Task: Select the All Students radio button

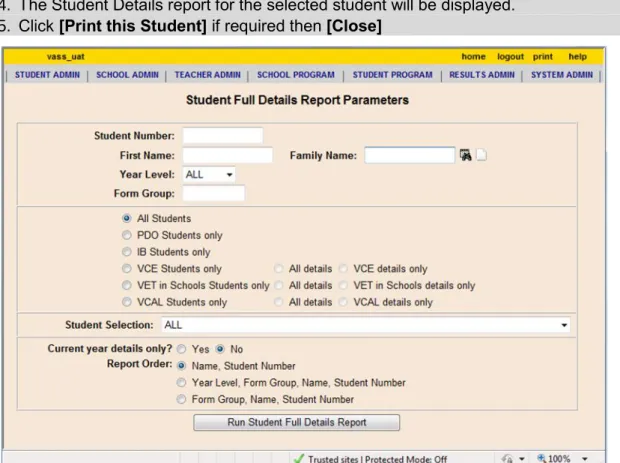Action: [127, 218]
